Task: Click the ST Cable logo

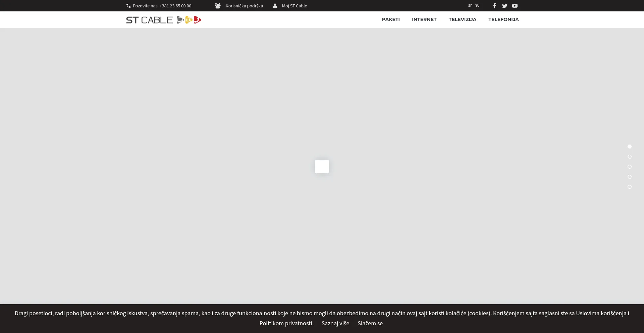Action: (163, 20)
